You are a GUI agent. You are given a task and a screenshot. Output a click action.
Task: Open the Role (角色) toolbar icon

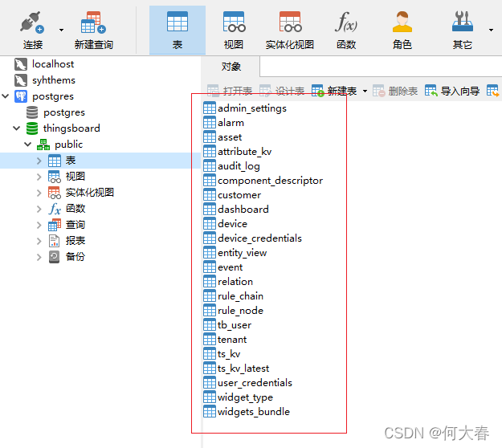(402, 22)
